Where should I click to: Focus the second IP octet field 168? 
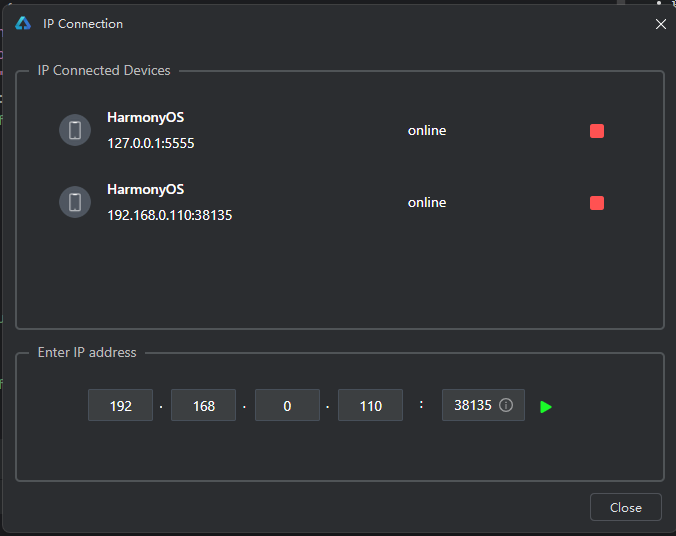203,405
